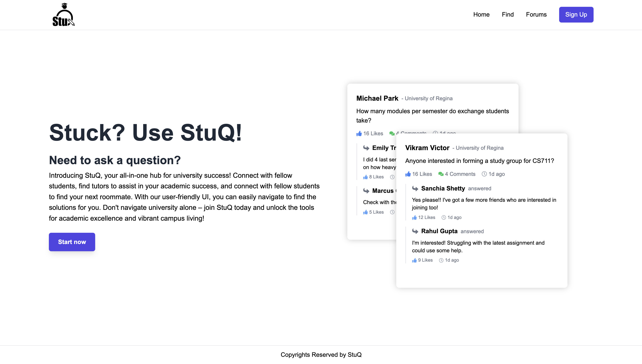This screenshot has height=364, width=642.
Task: Click reply arrow beside Emily's answer
Action: 366,148
